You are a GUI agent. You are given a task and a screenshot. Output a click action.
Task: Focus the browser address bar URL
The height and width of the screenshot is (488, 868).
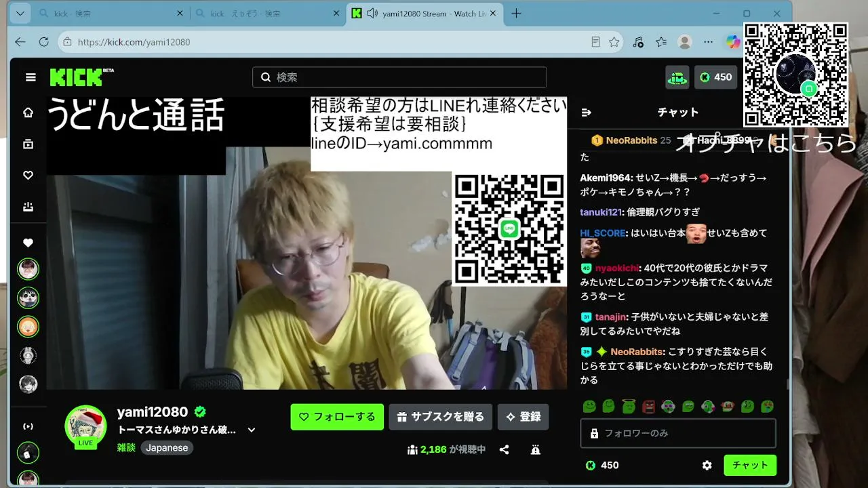coord(134,42)
